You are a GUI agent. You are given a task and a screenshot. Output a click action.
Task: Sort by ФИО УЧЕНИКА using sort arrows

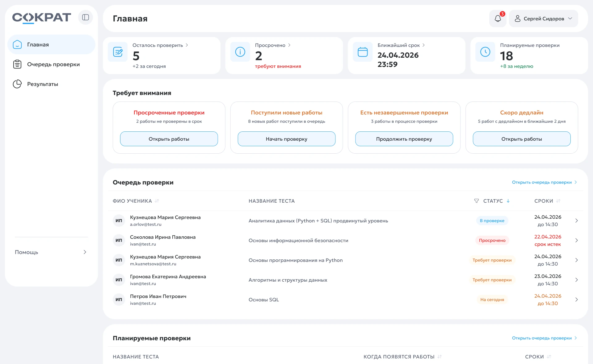point(157,201)
